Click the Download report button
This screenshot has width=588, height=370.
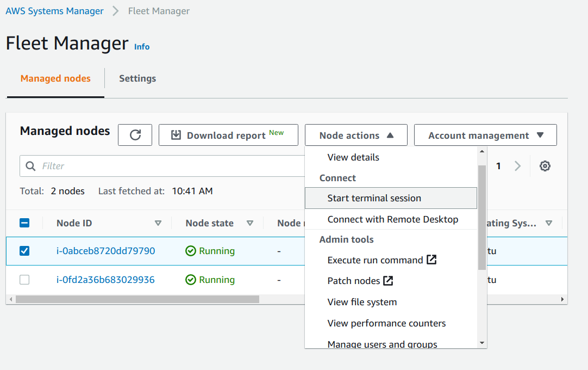point(228,135)
